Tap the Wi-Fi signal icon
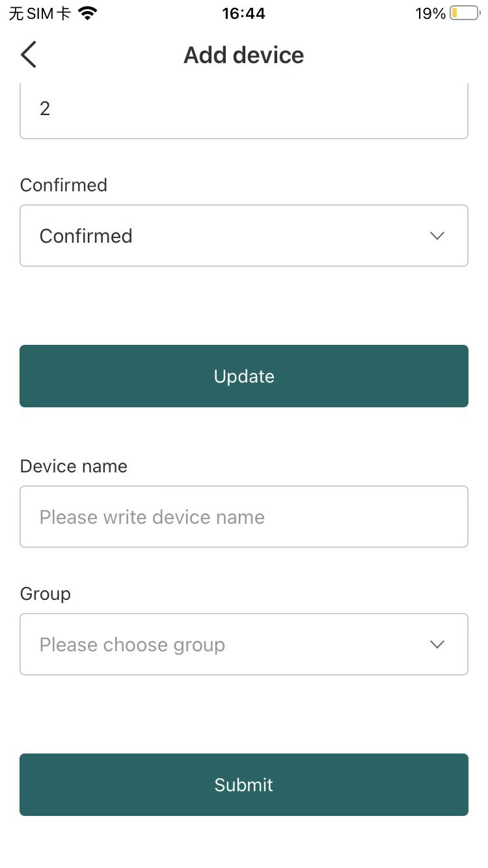The image size is (488, 868). 87,13
